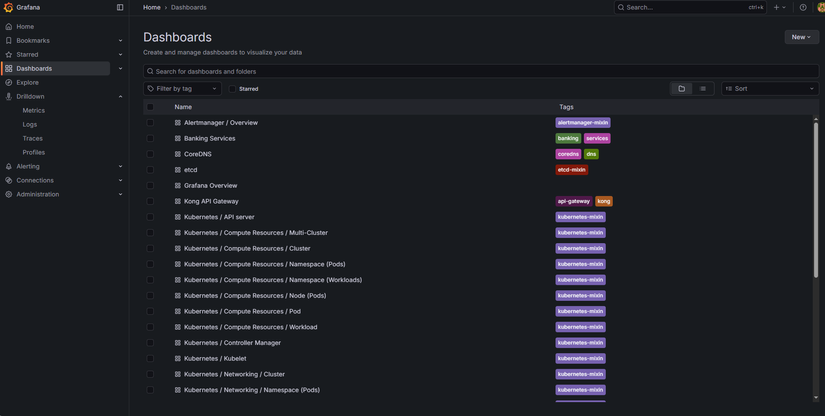Open the Kong API Gateway dashboard
This screenshot has width=825, height=416.
[x=211, y=201]
